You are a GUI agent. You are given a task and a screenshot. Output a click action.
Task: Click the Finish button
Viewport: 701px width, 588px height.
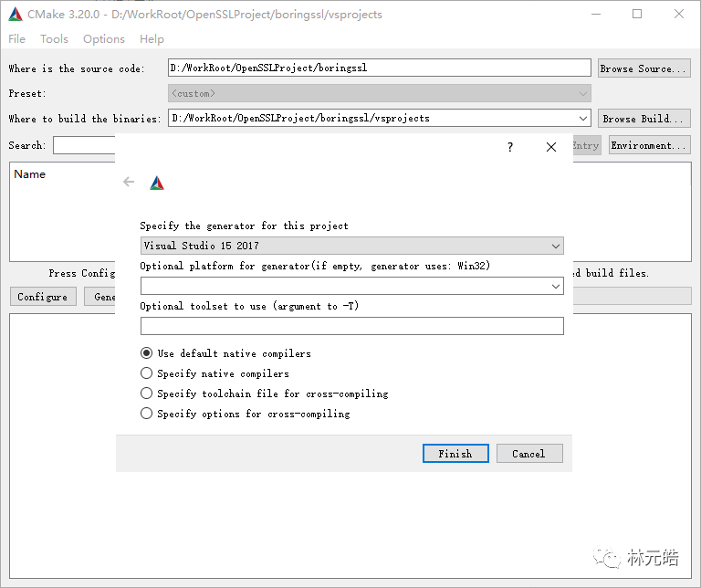click(455, 454)
